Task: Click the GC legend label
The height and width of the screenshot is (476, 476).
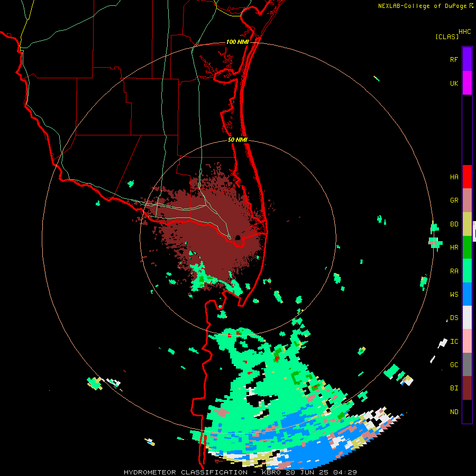Action: pyautogui.click(x=454, y=365)
